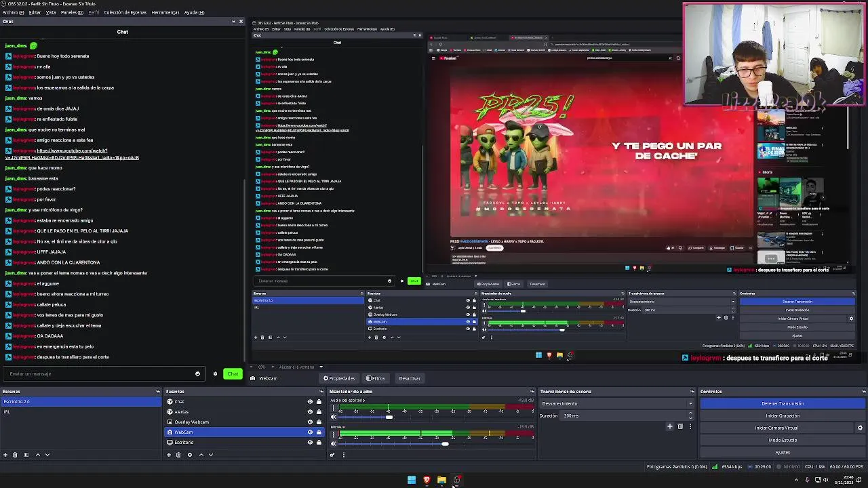Remove selected source with trash icon
Image resolution: width=868 pixels, height=488 pixels.
click(178, 455)
